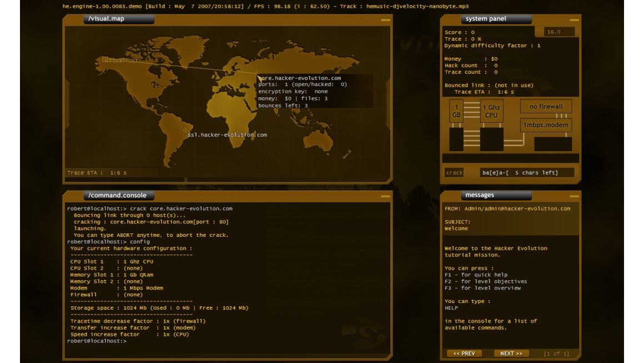644x363 pixels.
Task: Click the "Speed increase factor" line
Action: [x=130, y=334]
